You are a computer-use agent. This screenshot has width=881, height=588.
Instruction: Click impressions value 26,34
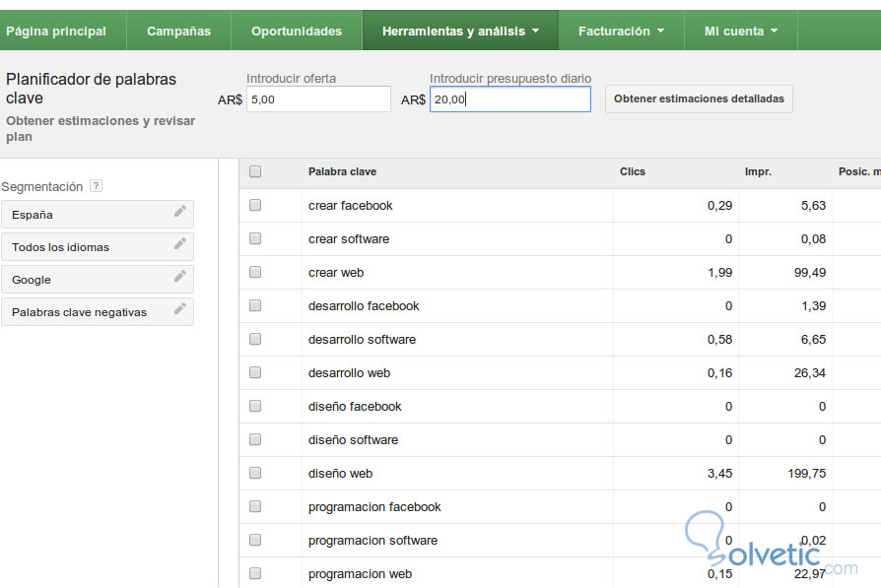(x=810, y=373)
